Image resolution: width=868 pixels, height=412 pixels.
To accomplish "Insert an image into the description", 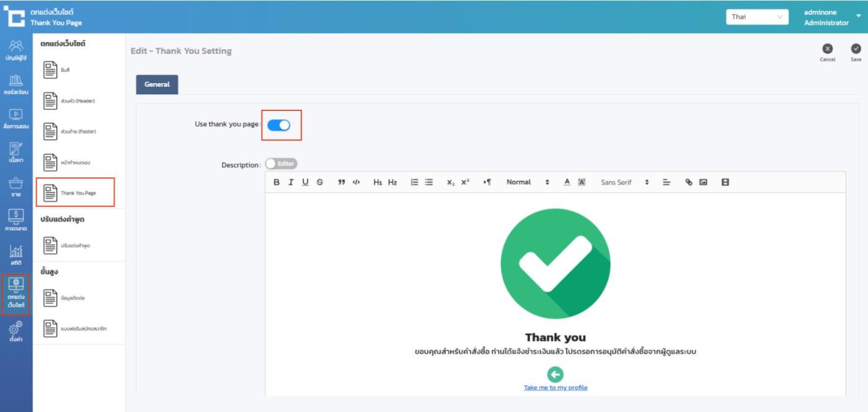I will tap(703, 182).
